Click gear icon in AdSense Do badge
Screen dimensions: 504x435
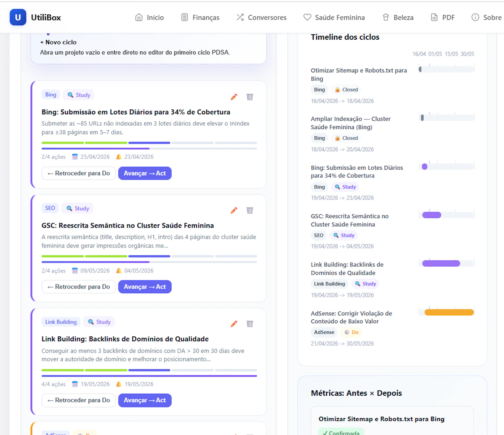347,332
